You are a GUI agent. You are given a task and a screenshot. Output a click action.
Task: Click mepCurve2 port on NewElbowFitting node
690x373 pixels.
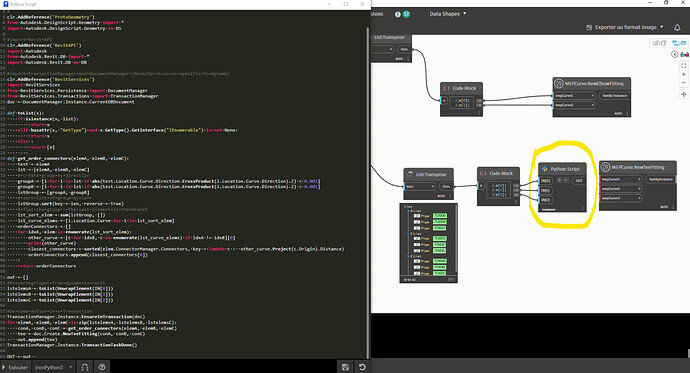tap(574, 105)
